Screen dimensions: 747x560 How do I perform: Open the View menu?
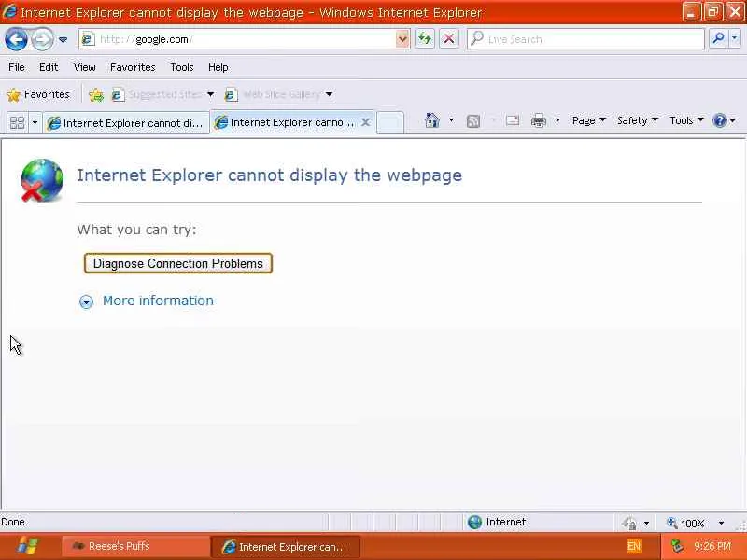(x=85, y=67)
